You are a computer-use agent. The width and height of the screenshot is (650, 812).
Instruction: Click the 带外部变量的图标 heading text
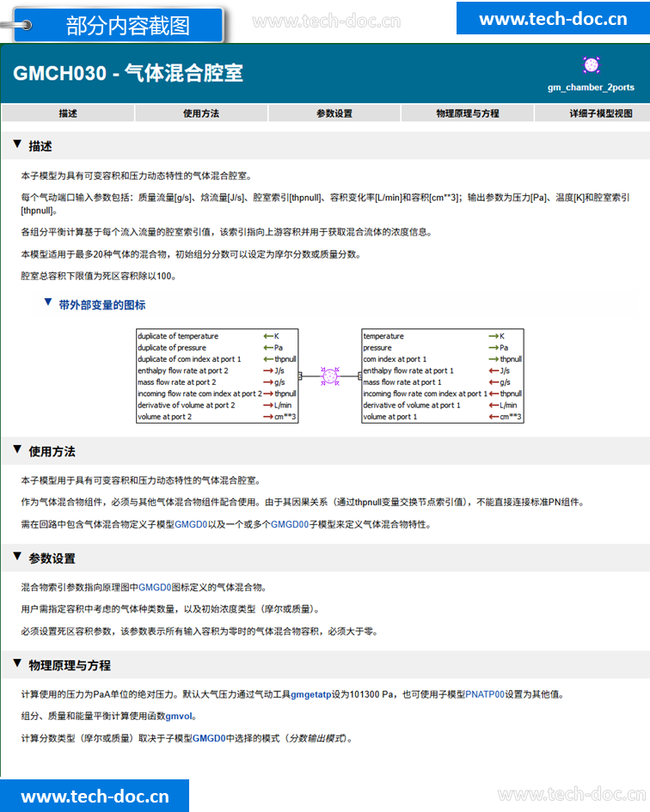pyautogui.click(x=102, y=305)
